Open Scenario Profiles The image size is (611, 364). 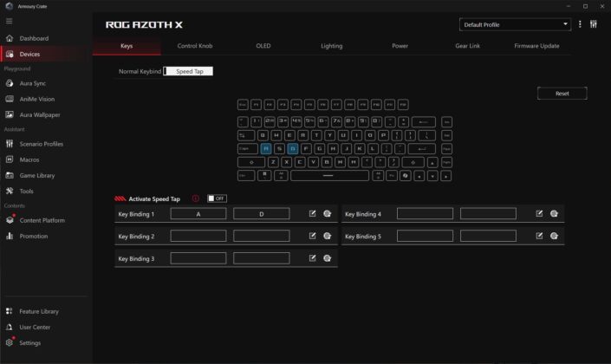click(42, 144)
